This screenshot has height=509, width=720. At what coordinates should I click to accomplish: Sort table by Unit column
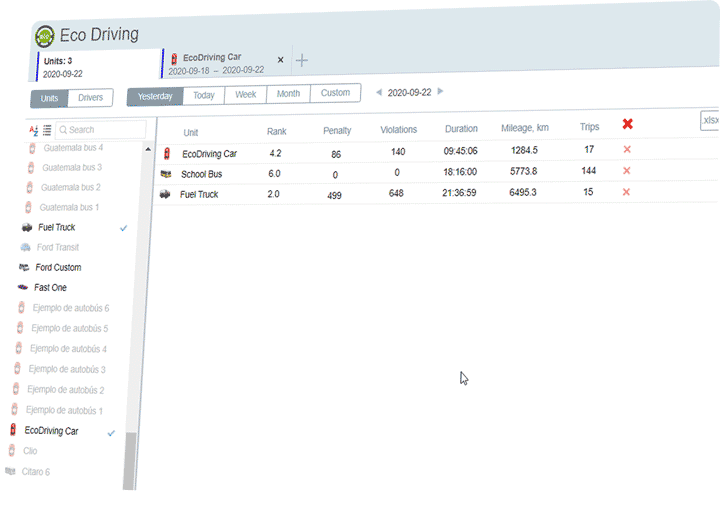pos(191,133)
